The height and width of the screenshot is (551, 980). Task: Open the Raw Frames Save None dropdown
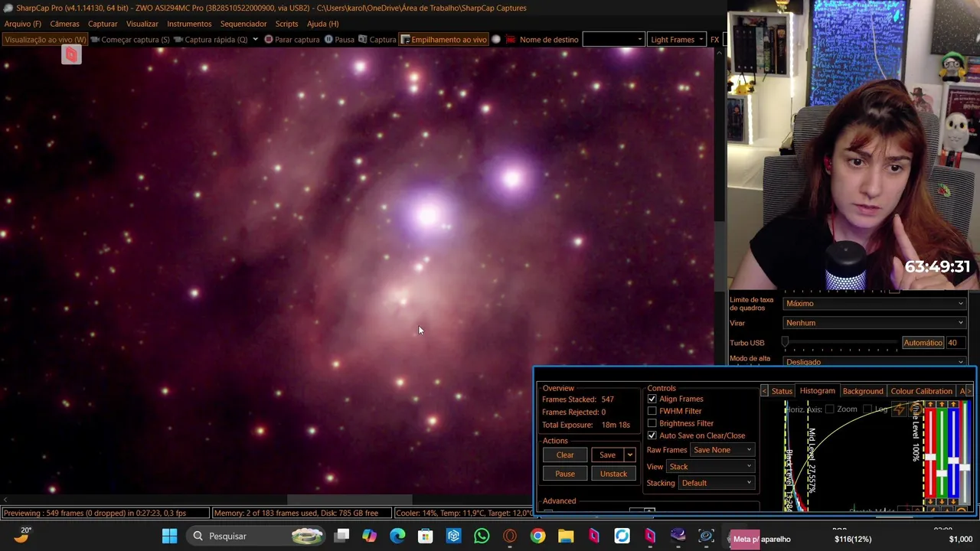tap(723, 450)
